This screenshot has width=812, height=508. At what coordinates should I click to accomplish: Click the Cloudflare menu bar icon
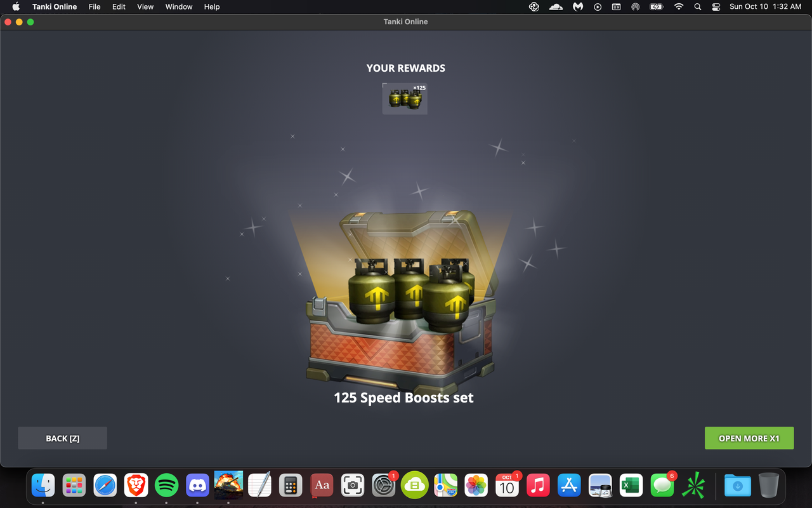[x=556, y=6]
